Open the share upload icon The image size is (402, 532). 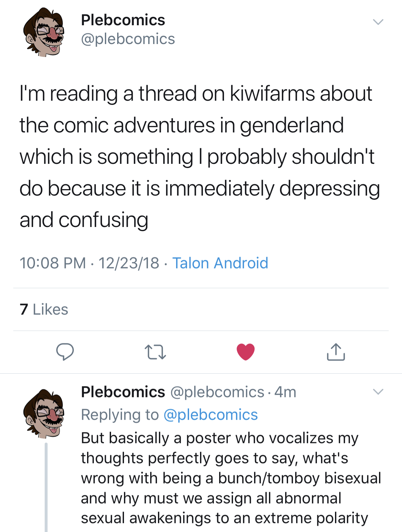tap(336, 352)
